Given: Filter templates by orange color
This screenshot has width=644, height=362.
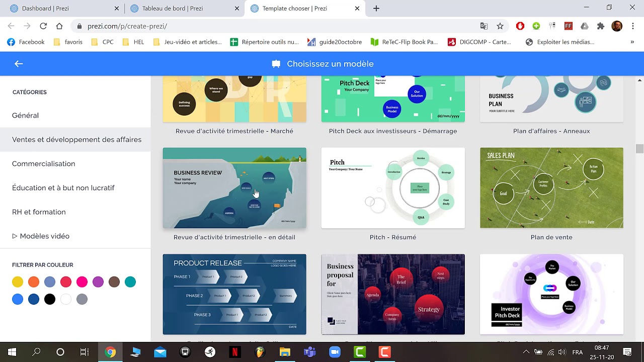Looking at the screenshot, I should (34, 282).
